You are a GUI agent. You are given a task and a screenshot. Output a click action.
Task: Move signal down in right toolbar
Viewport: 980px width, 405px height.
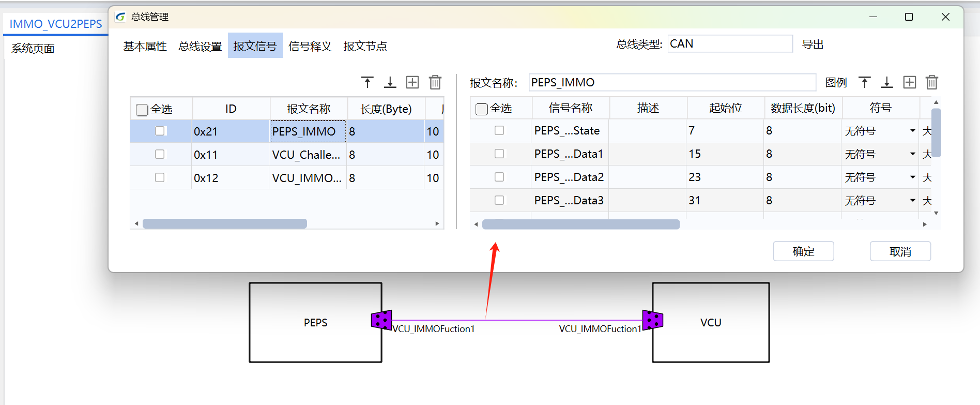click(x=887, y=82)
